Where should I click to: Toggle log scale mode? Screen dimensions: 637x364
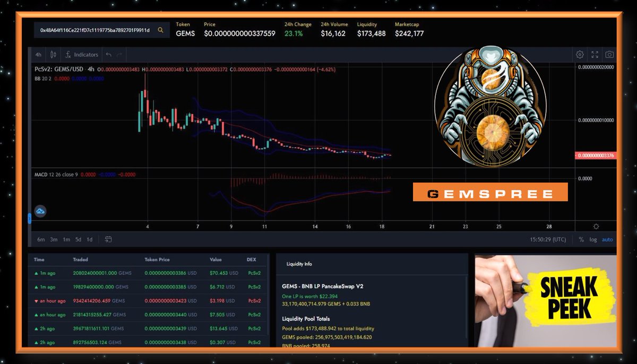[593, 239]
